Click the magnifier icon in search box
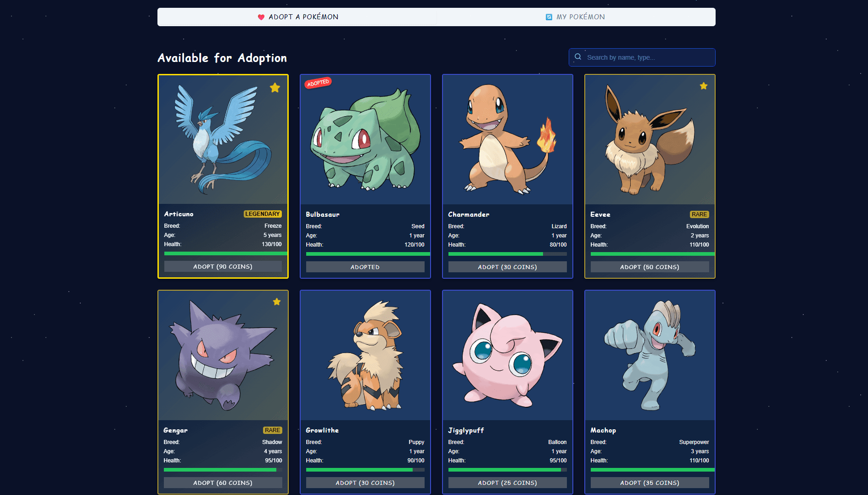Image resolution: width=868 pixels, height=495 pixels. [578, 57]
